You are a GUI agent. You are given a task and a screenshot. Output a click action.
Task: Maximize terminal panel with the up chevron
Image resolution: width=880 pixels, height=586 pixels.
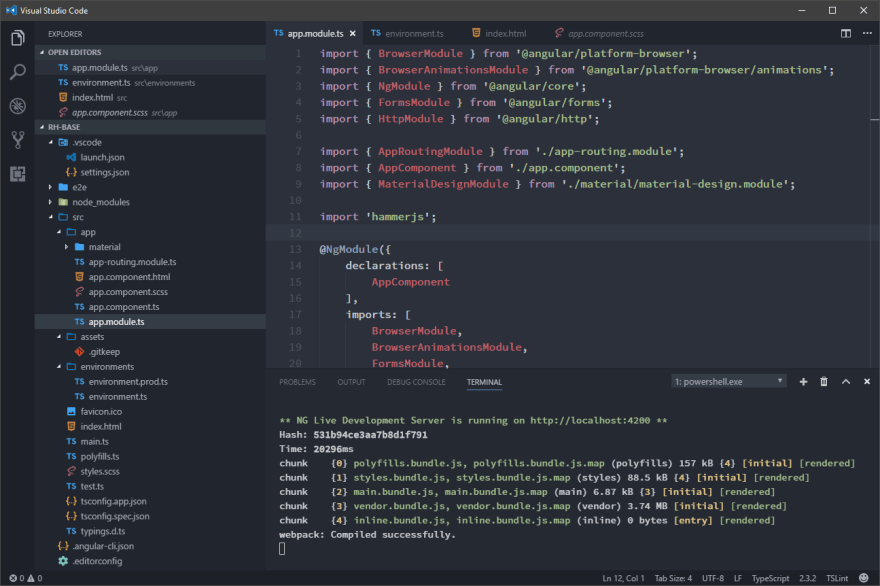pyautogui.click(x=846, y=382)
